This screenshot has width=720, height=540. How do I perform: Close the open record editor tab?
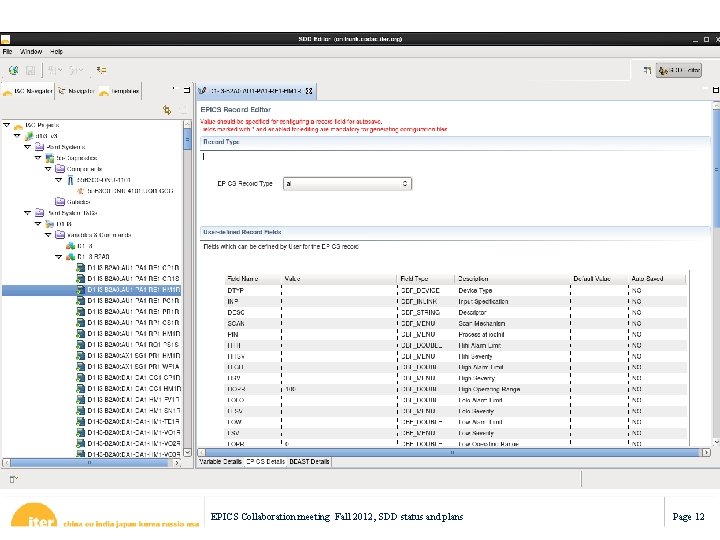coord(309,91)
